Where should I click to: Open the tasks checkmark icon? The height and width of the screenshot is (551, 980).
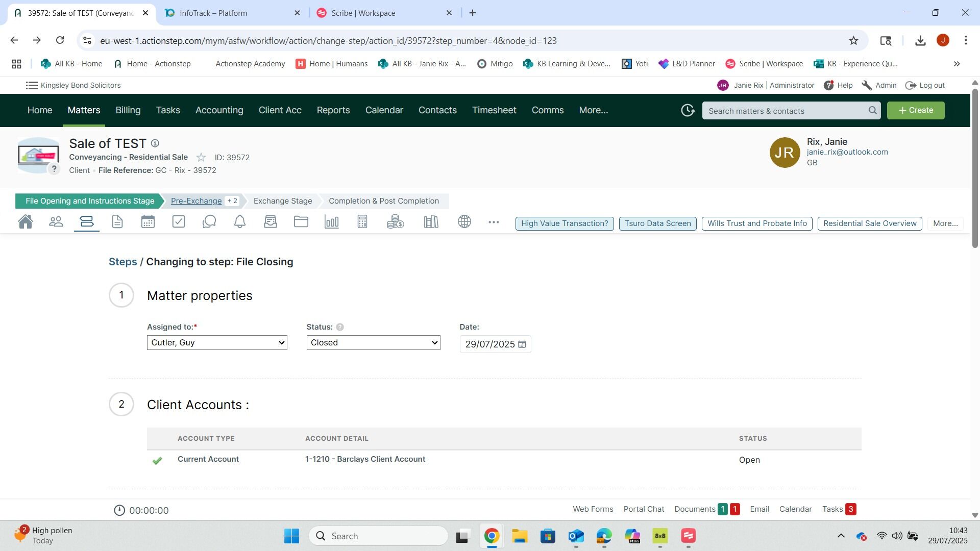coord(178,222)
